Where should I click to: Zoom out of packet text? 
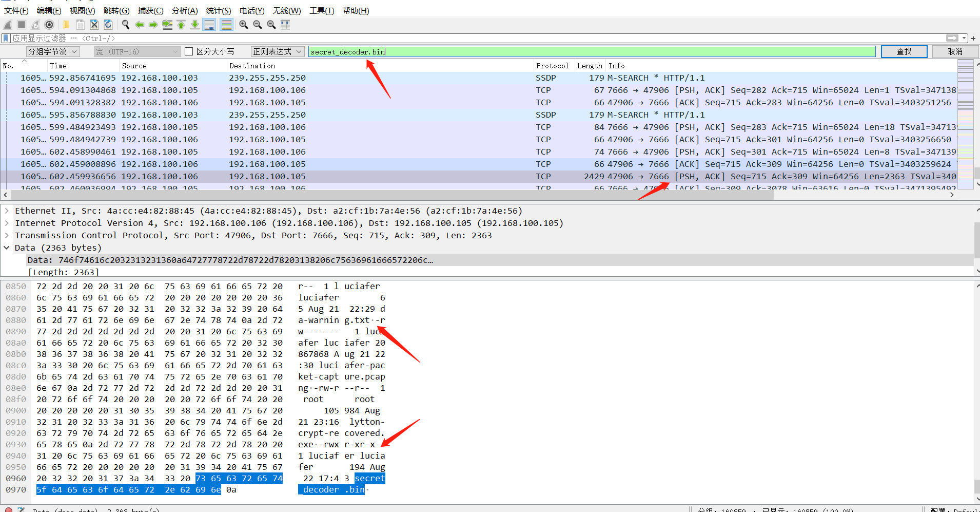(x=258, y=25)
